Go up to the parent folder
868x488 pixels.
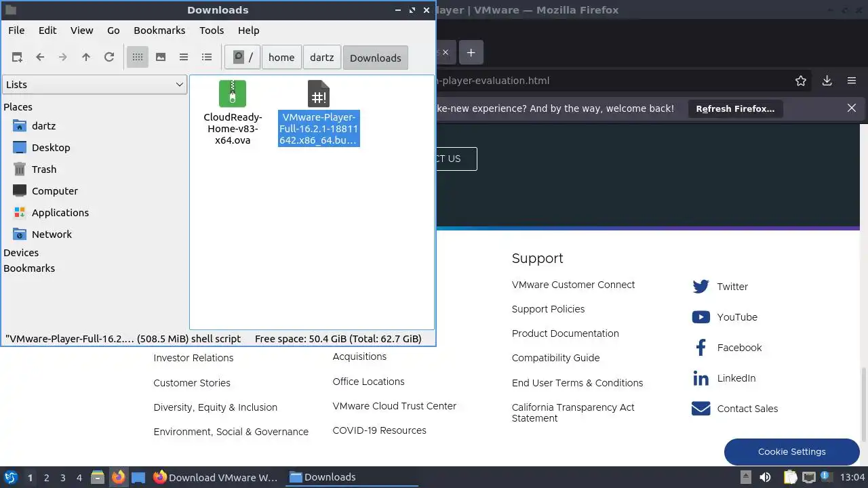click(86, 58)
